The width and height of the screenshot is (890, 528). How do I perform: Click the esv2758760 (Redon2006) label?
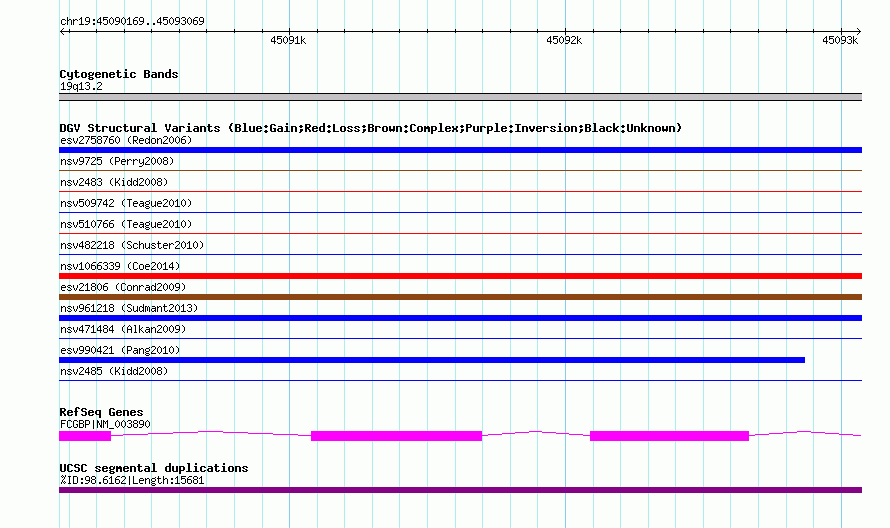(126, 140)
